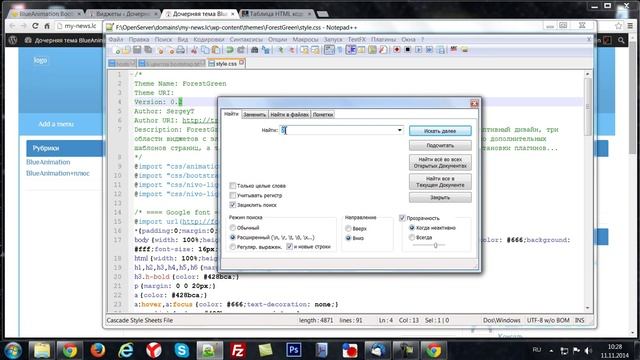Launch Skype from the taskbar

point(181,350)
